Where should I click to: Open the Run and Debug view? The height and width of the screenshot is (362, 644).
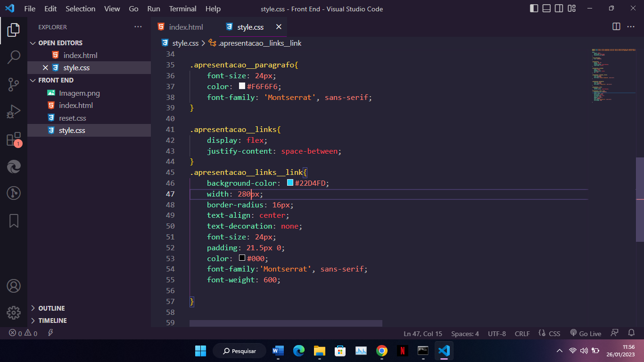[14, 112]
